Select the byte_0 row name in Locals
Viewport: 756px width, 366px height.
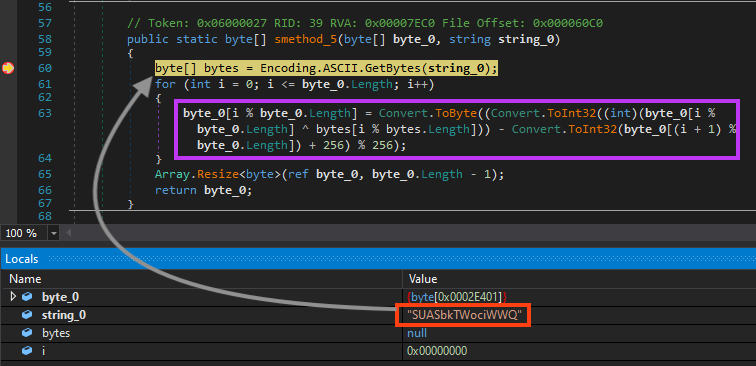click(x=60, y=297)
